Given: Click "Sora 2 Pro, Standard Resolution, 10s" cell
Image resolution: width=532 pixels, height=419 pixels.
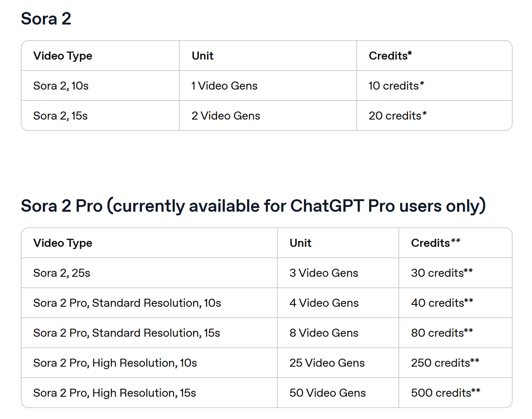Looking at the screenshot, I should click(x=127, y=303).
